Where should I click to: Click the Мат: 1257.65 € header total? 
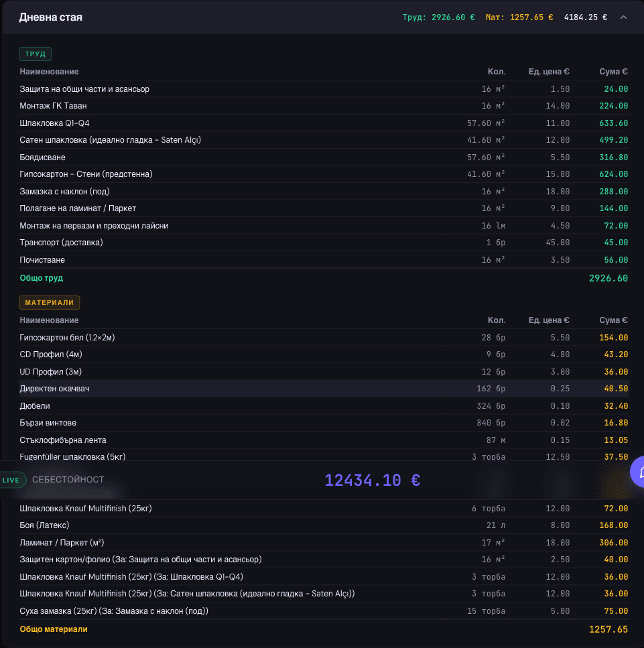(x=519, y=17)
